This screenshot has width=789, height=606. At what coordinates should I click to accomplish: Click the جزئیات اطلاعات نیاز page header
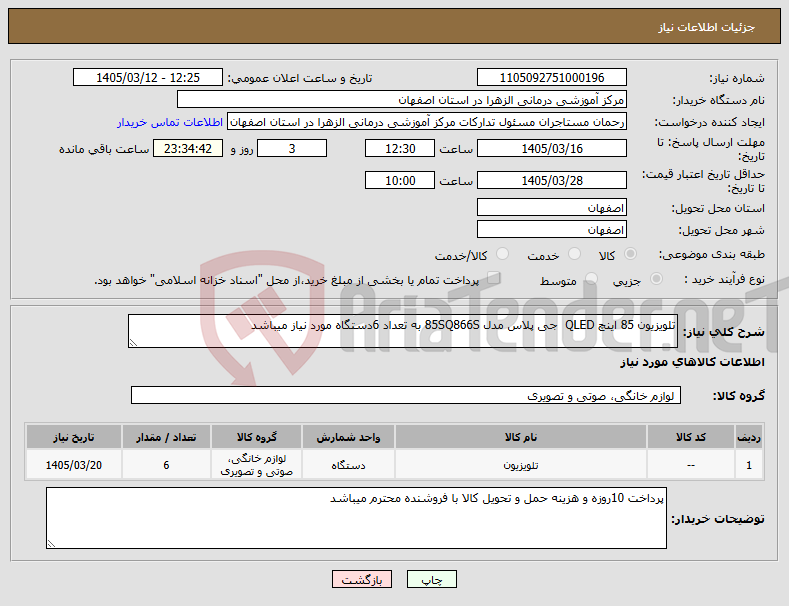(706, 27)
